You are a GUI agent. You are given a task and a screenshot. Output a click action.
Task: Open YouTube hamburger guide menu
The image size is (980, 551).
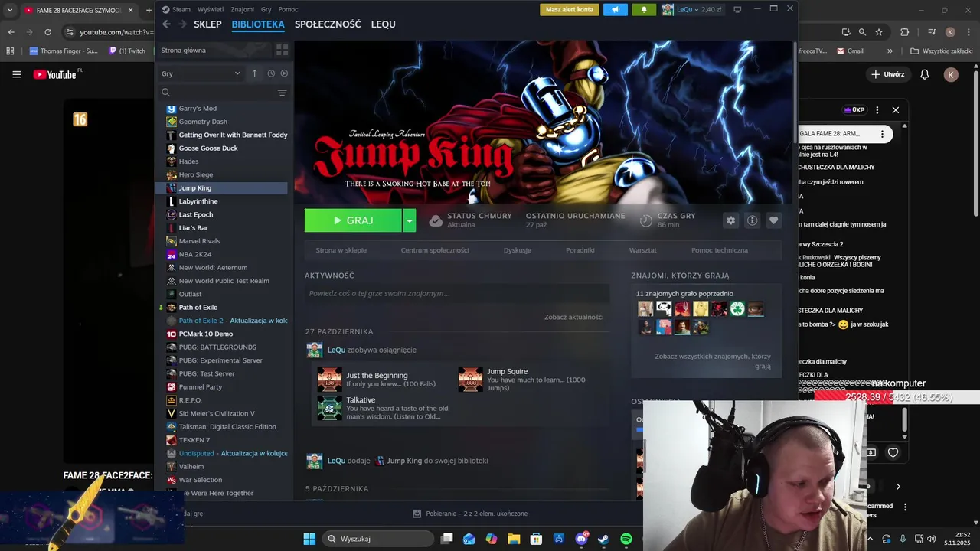pos(16,74)
